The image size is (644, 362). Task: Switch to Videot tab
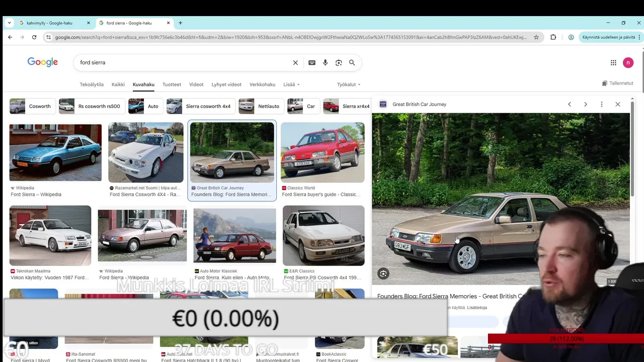pyautogui.click(x=196, y=84)
